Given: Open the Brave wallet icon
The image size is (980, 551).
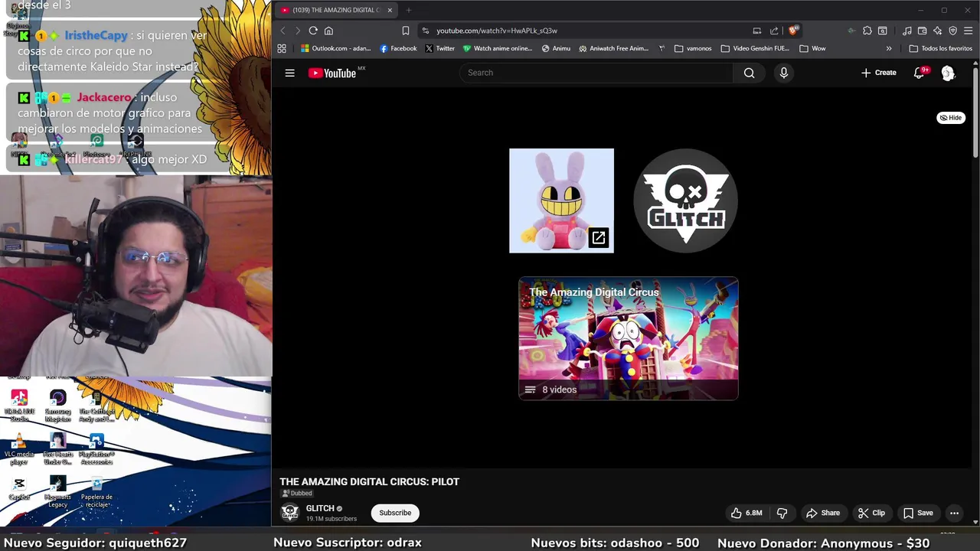Looking at the screenshot, I should [923, 31].
